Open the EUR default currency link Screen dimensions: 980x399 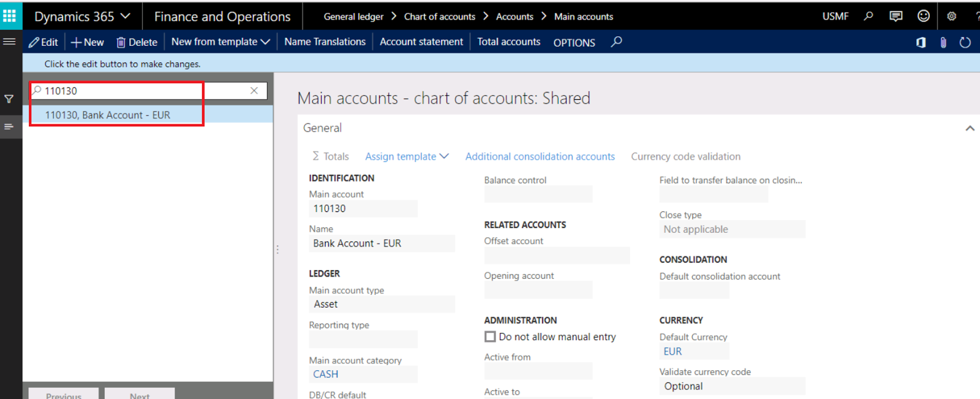point(673,351)
